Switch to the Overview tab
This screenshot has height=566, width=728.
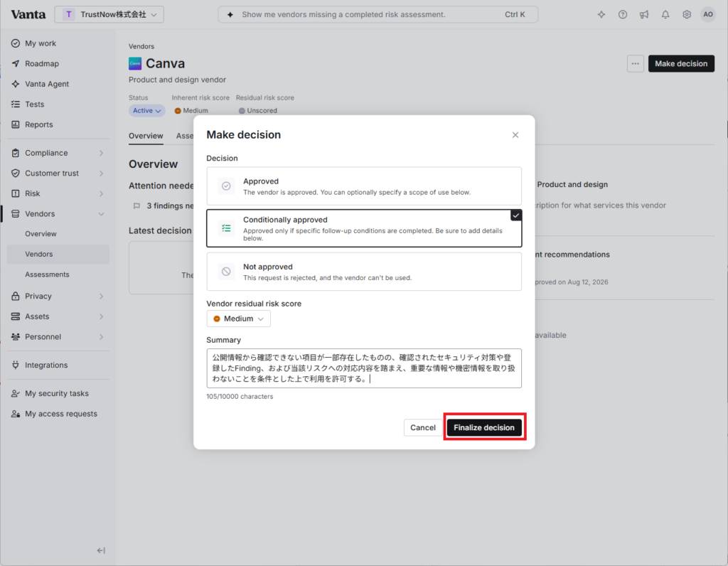pos(146,136)
